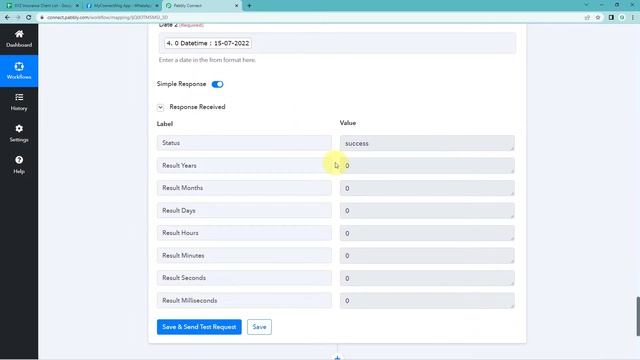The height and width of the screenshot is (360, 640).
Task: Click the success value field
Action: (x=427, y=143)
